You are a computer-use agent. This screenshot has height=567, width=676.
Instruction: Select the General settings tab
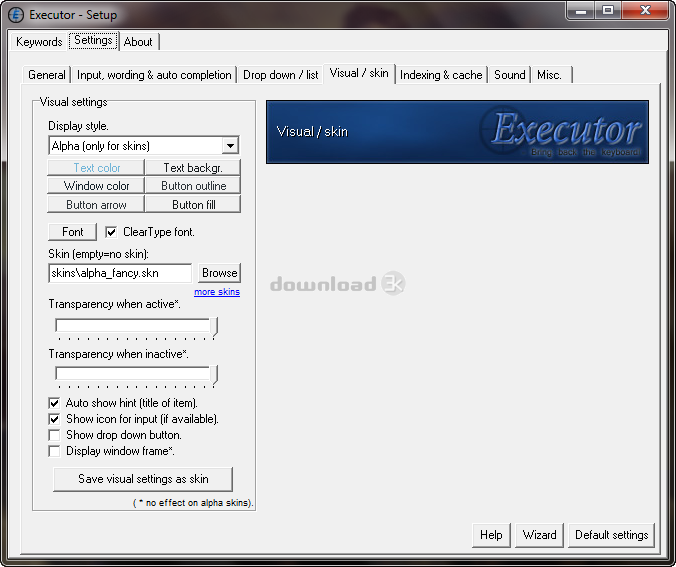point(47,75)
